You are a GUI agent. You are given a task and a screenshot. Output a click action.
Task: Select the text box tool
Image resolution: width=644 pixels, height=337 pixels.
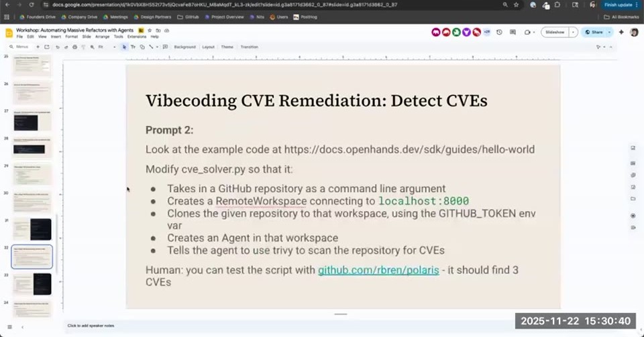click(133, 47)
